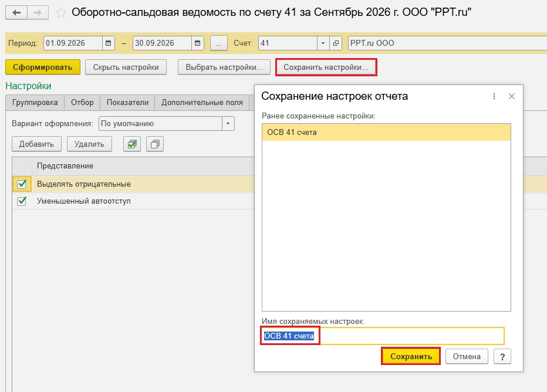Open help with the question mark button
This screenshot has width=547, height=392.
click(x=502, y=356)
